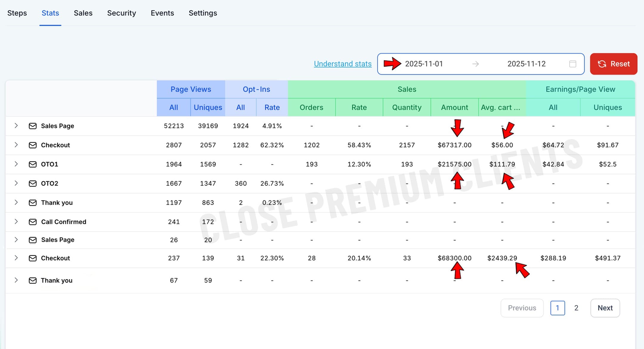Click the $64.72 earnings cell
Viewport: 644px width, 349px height.
[553, 145]
